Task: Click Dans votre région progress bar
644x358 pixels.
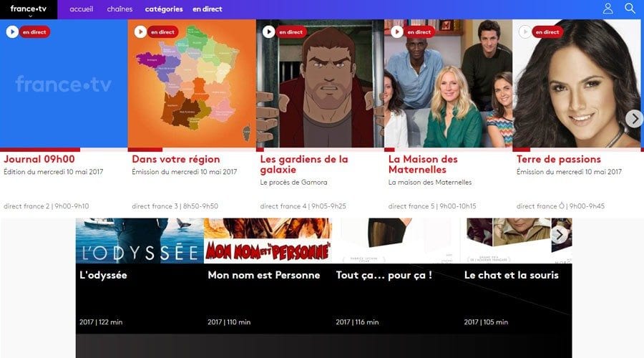Action: tap(145, 150)
